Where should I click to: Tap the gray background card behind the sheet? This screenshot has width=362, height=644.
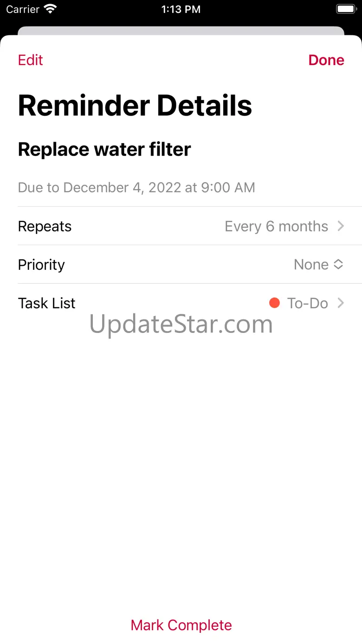181,31
